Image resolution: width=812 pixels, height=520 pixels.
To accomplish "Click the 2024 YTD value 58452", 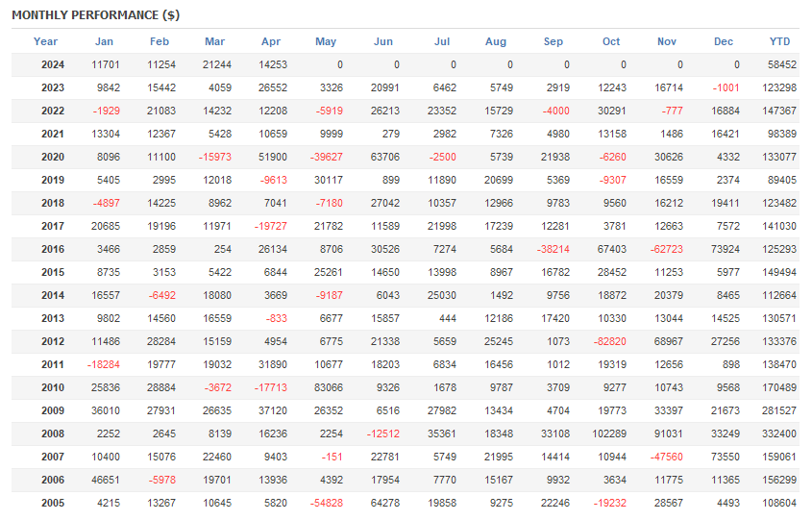I will 782,64.
